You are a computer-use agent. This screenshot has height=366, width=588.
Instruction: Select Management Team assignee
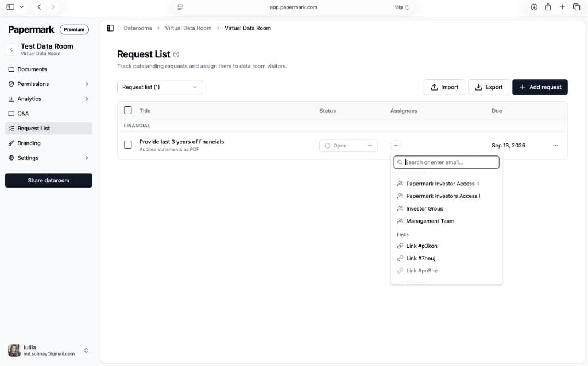pyautogui.click(x=446, y=221)
